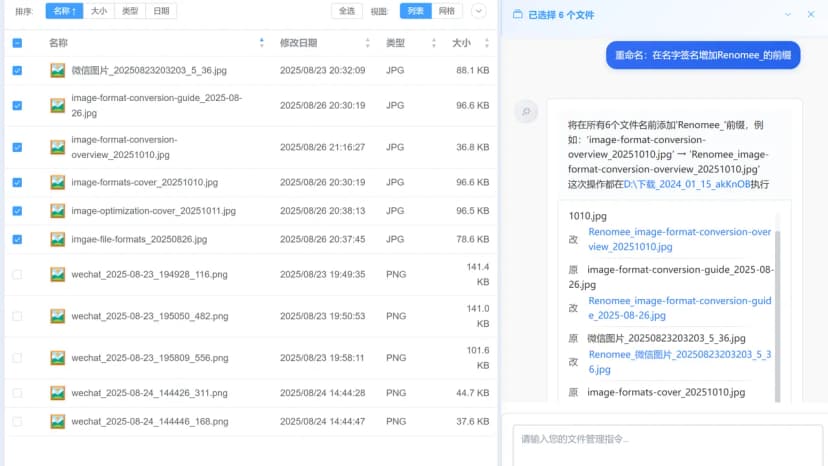The height and width of the screenshot is (466, 828).
Task: Sort by the 修改日期 column arrows
Action: pyautogui.click(x=368, y=43)
